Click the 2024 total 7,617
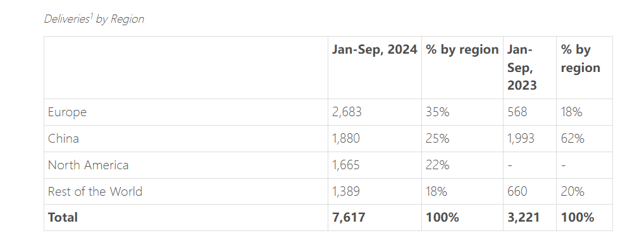Screen dimensions: 644x245 349,217
